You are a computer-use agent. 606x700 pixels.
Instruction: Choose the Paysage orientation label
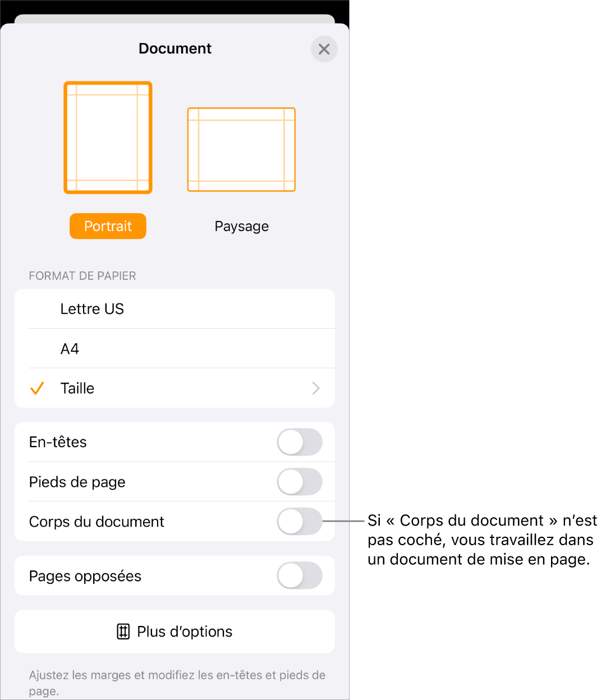tap(242, 226)
